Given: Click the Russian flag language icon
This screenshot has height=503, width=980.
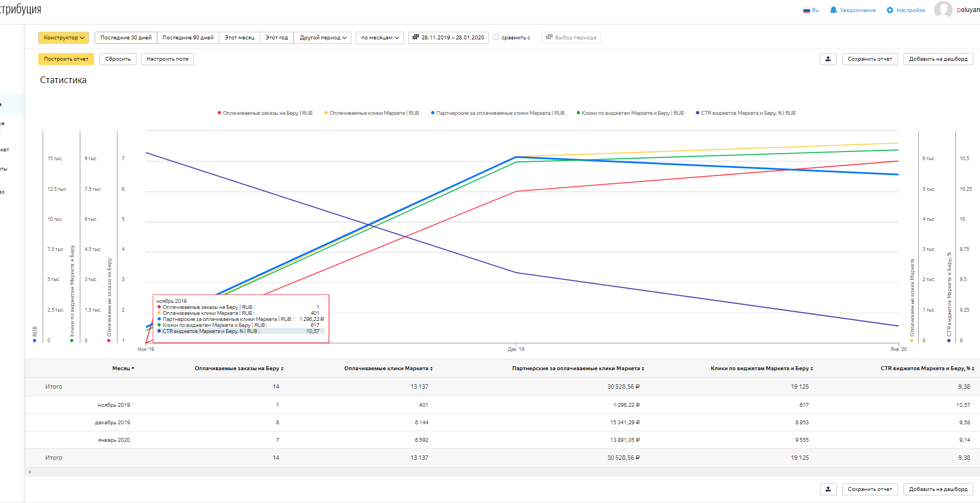Looking at the screenshot, I should pos(806,10).
